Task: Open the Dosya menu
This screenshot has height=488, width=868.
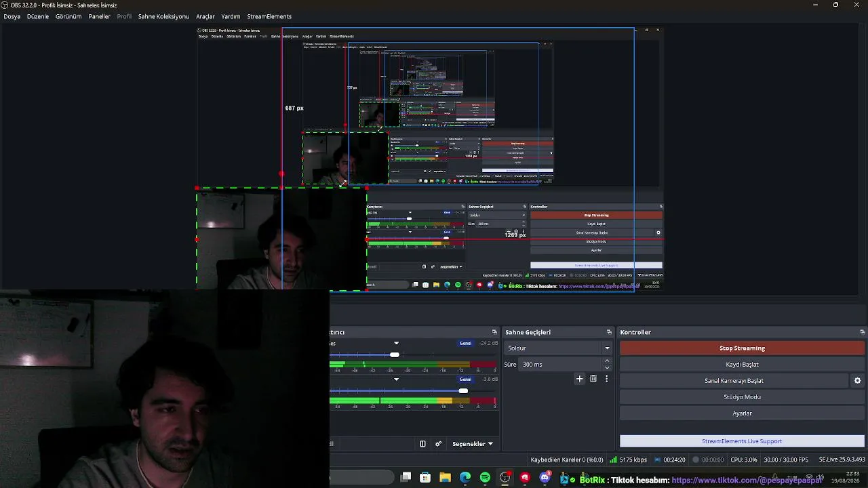Action: pos(12,16)
